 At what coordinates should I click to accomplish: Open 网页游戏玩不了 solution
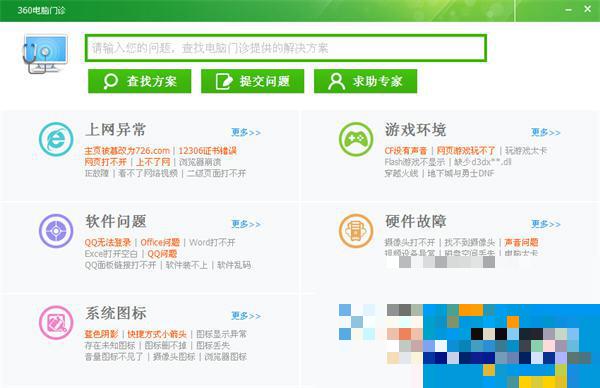pos(466,151)
